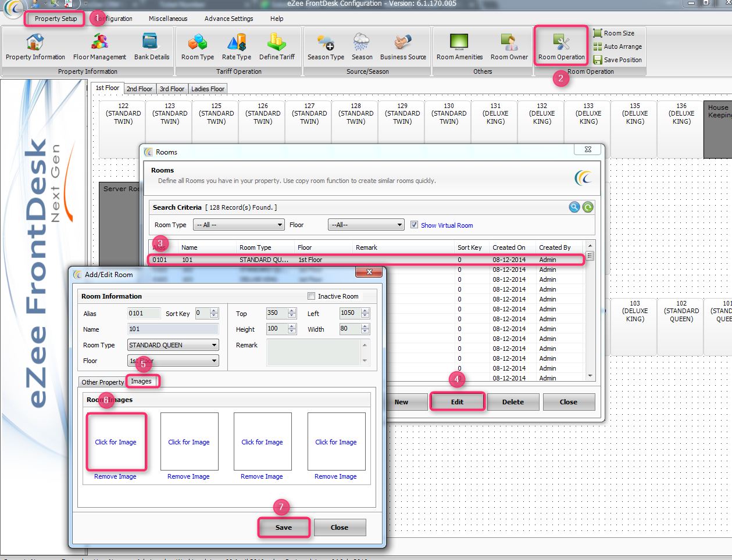732x560 pixels.
Task: Click the refresh icon in Search Criteria
Action: point(588,207)
